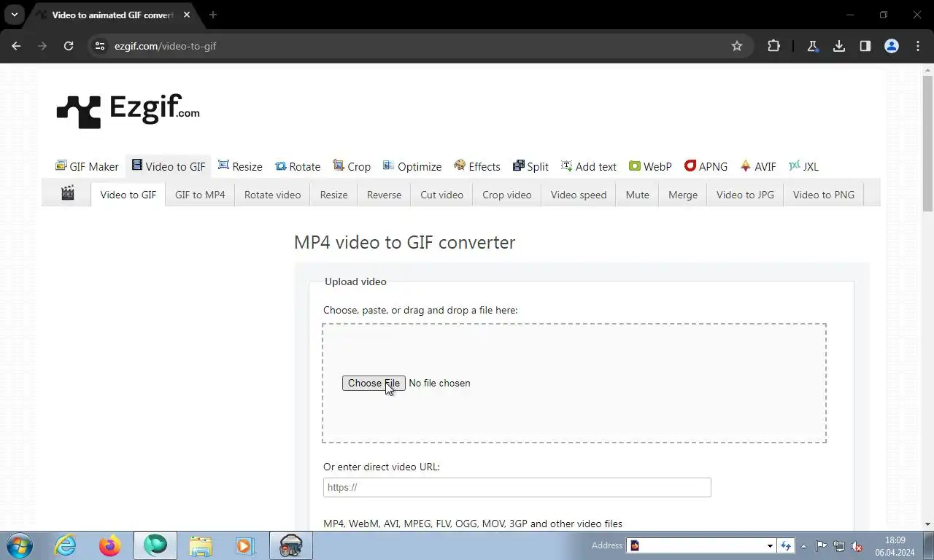This screenshot has width=934, height=560.
Task: Switch to the Crop video tab
Action: (507, 195)
